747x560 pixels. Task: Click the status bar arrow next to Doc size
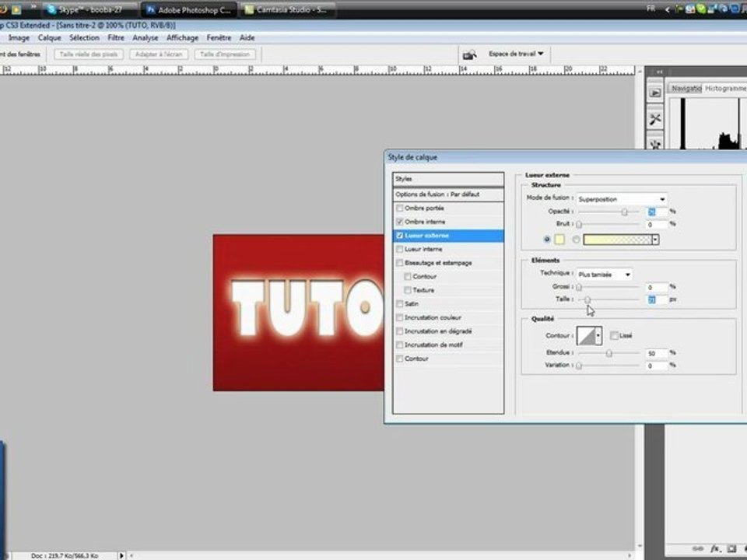point(121,555)
